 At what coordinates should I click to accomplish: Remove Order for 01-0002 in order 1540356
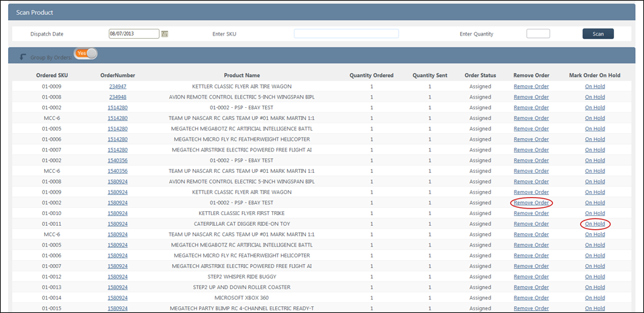[x=531, y=160]
